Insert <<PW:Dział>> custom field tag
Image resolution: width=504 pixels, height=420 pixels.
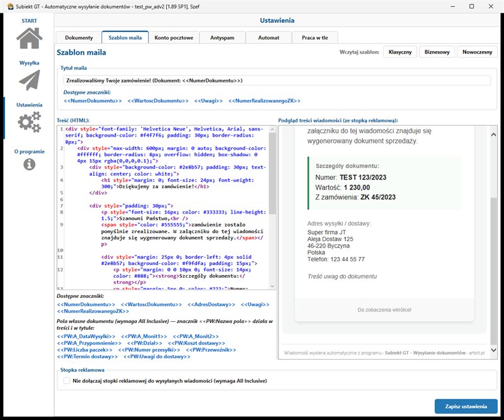click(x=145, y=343)
